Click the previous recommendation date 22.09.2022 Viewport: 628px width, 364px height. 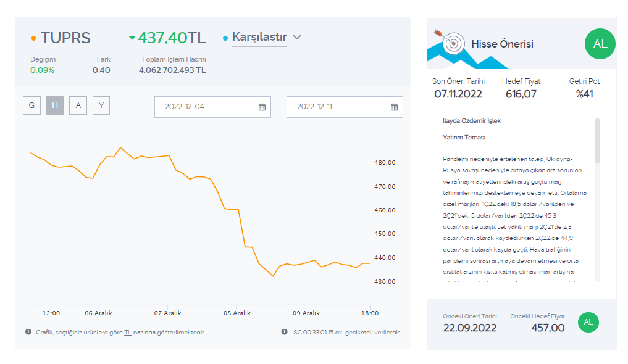[470, 328]
